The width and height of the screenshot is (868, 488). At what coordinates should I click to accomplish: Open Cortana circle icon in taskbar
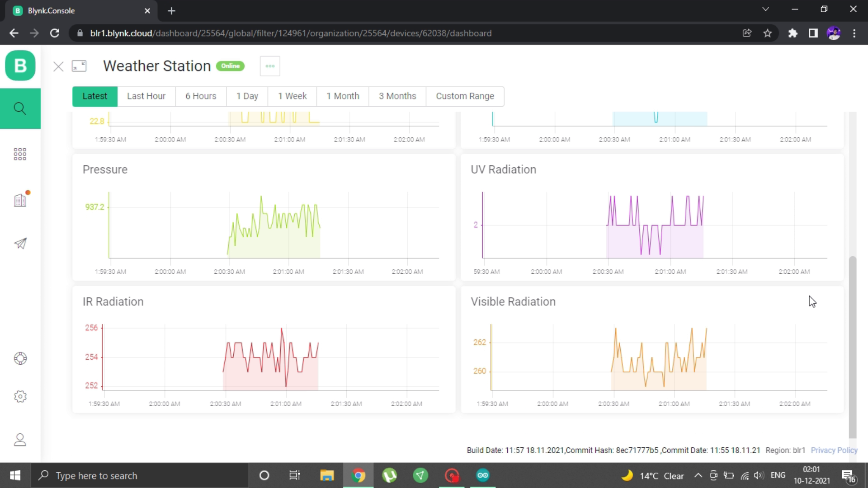pos(264,475)
